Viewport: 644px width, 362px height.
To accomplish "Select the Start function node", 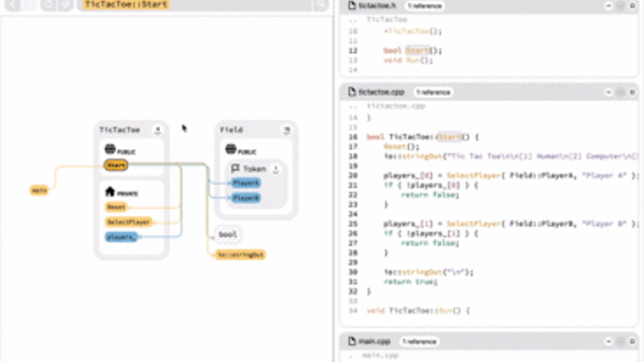I will 116,165.
